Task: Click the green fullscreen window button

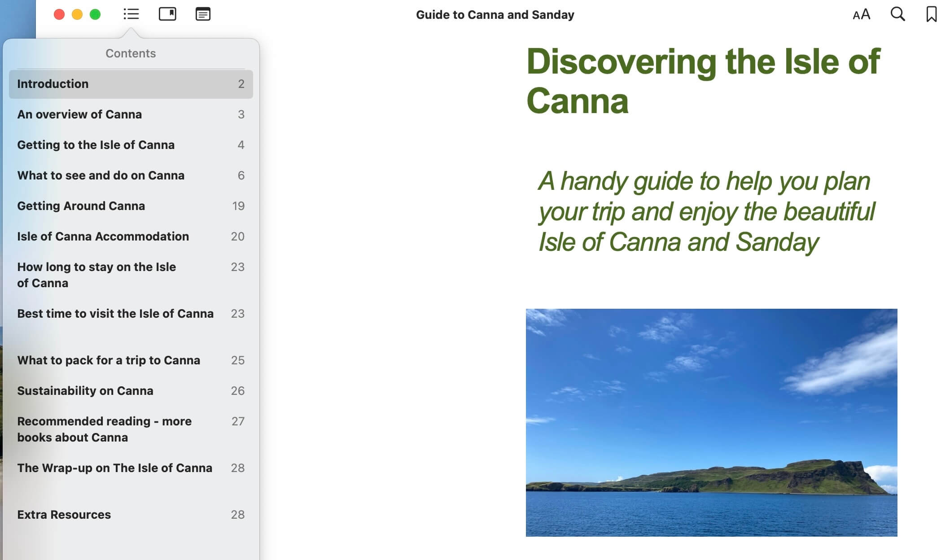Action: point(95,15)
